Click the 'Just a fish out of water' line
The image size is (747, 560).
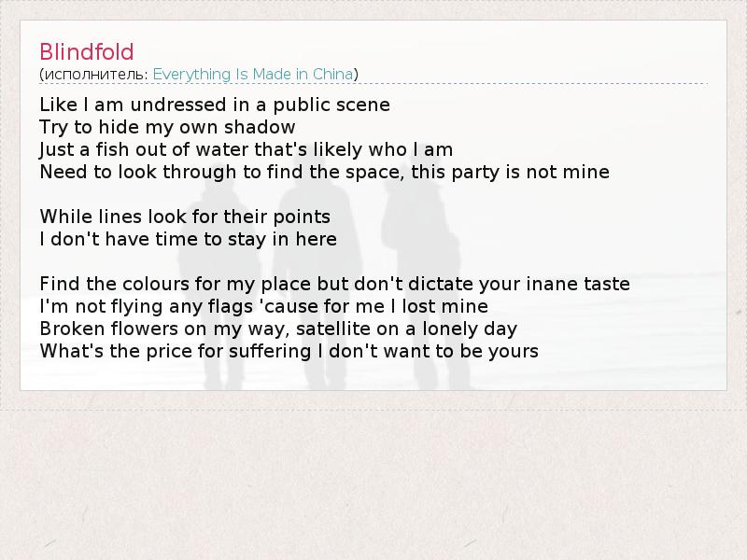click(246, 149)
